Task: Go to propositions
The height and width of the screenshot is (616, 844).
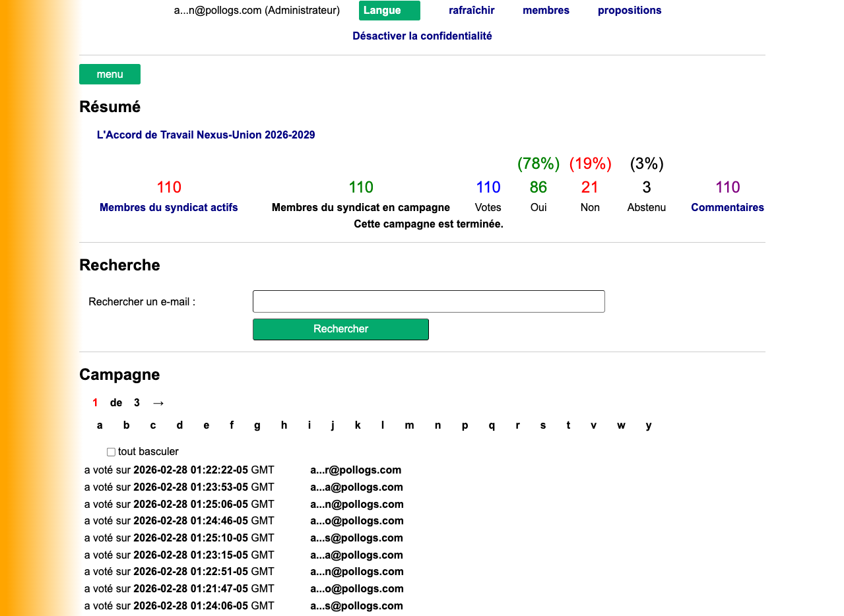Action: [x=629, y=11]
